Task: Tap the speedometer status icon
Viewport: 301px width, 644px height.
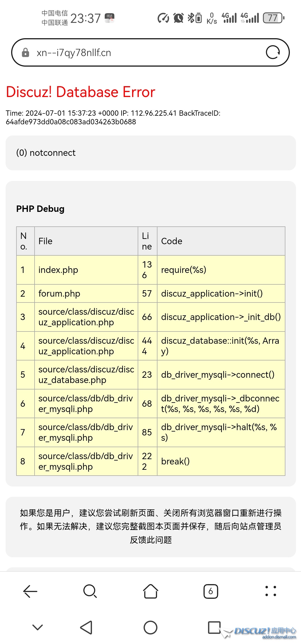Action: pos(163,18)
